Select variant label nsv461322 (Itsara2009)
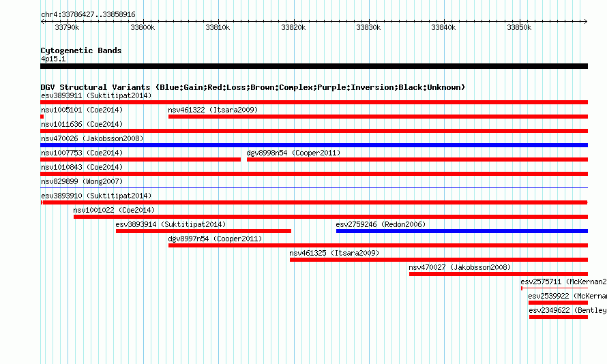The height and width of the screenshot is (364, 607). click(213, 110)
